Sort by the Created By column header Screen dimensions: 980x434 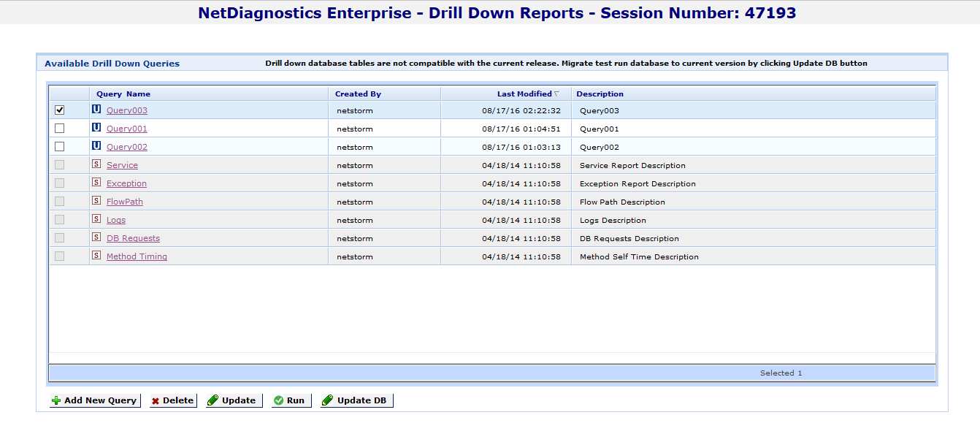tap(384, 94)
